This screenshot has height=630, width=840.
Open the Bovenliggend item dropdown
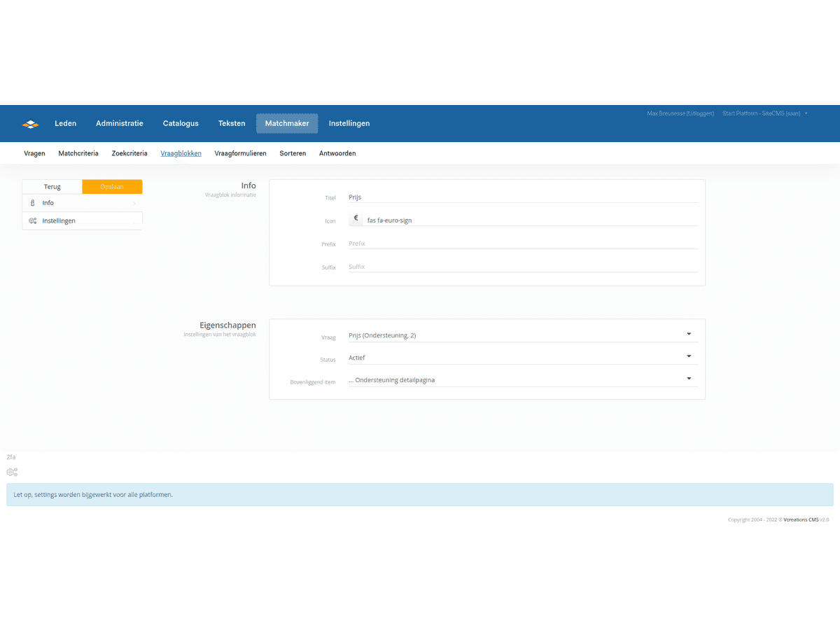[522, 380]
